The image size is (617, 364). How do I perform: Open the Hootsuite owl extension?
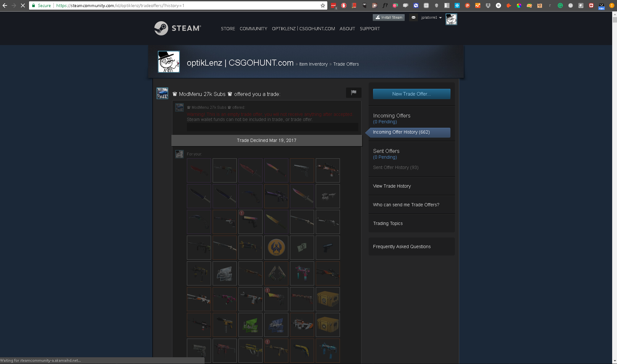click(x=364, y=5)
